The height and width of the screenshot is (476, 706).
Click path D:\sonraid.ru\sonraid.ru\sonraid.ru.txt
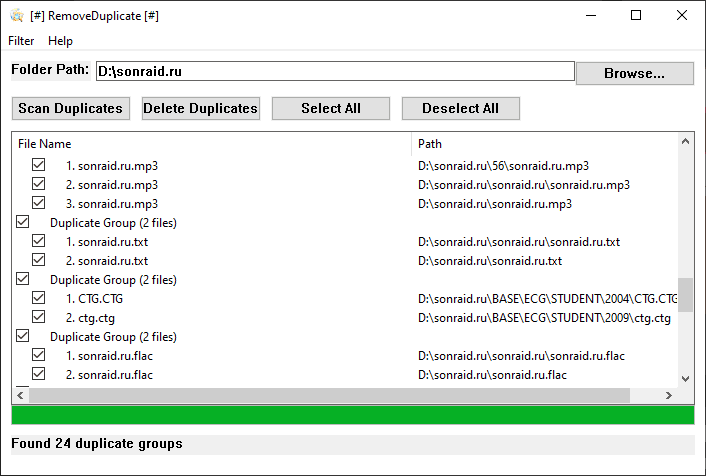tap(519, 242)
